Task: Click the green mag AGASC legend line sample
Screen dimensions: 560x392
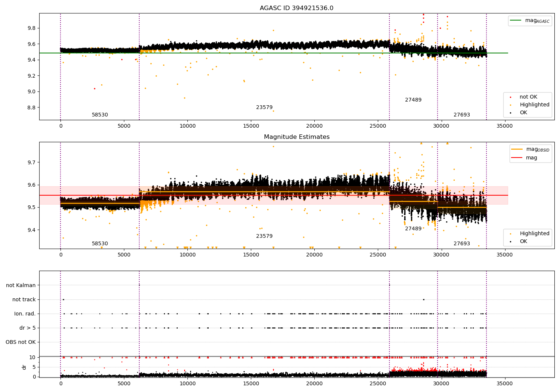Action: coord(516,21)
